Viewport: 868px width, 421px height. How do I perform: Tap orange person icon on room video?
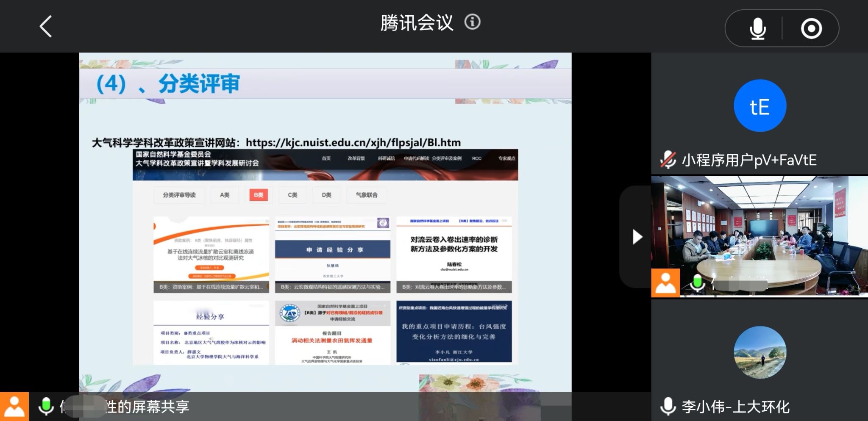[665, 283]
